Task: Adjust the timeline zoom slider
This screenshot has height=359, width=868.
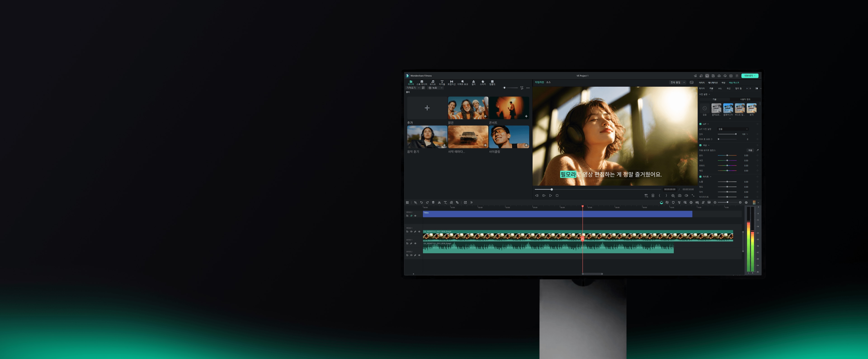Action: pos(727,202)
